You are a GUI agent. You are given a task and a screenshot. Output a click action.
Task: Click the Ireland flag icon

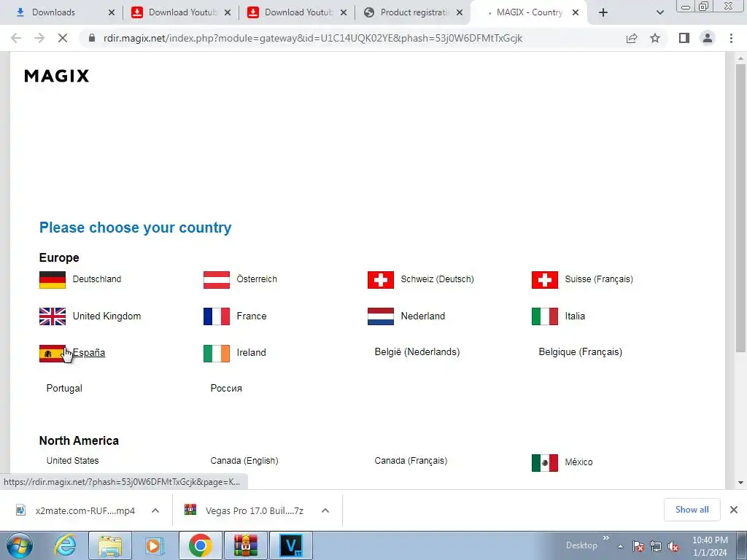[x=216, y=354]
